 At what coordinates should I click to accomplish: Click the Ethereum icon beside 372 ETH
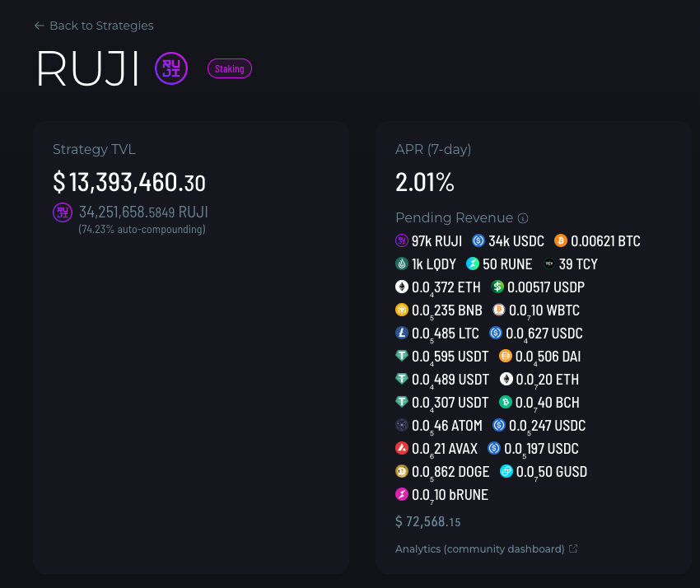click(x=402, y=287)
